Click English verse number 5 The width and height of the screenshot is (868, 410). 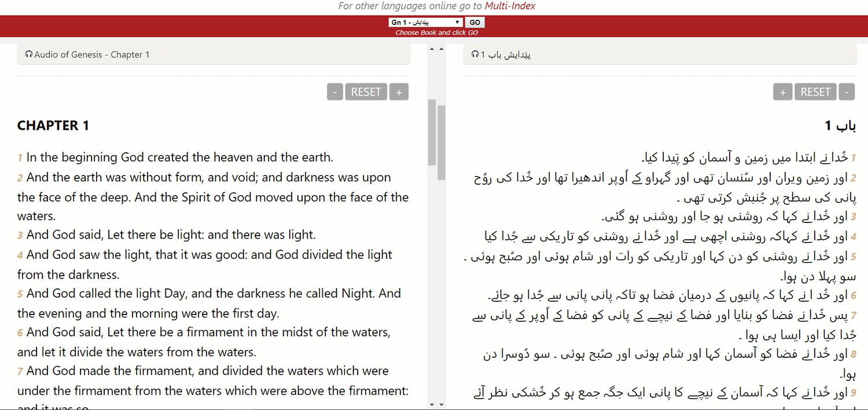pyautogui.click(x=20, y=294)
